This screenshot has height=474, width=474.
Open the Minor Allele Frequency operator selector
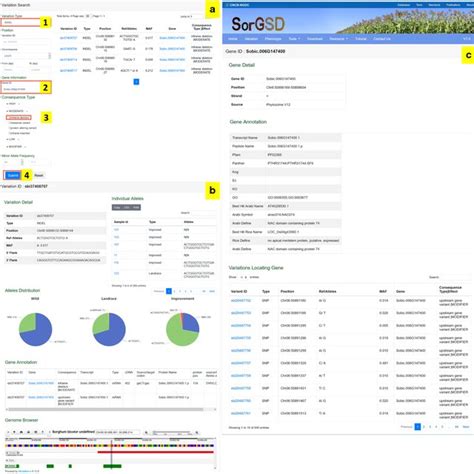click(13, 162)
